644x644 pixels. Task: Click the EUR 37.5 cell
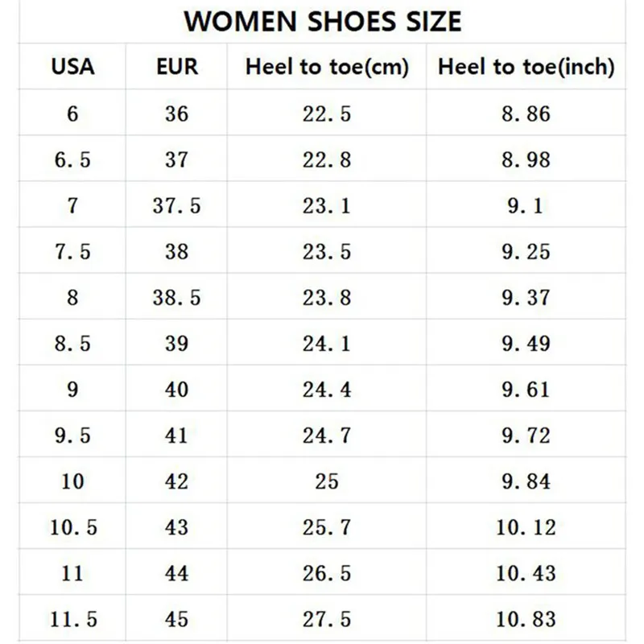click(x=176, y=206)
